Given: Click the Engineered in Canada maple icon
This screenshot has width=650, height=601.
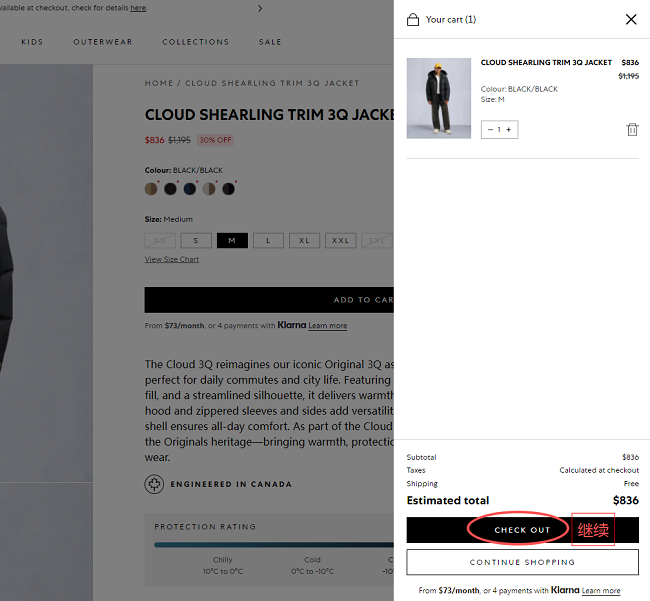Looking at the screenshot, I should click(x=154, y=484).
